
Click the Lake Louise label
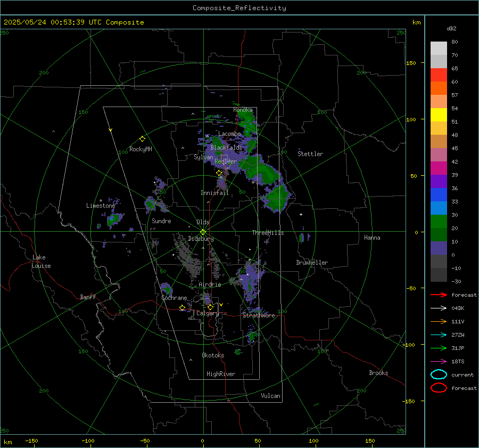[x=41, y=262]
